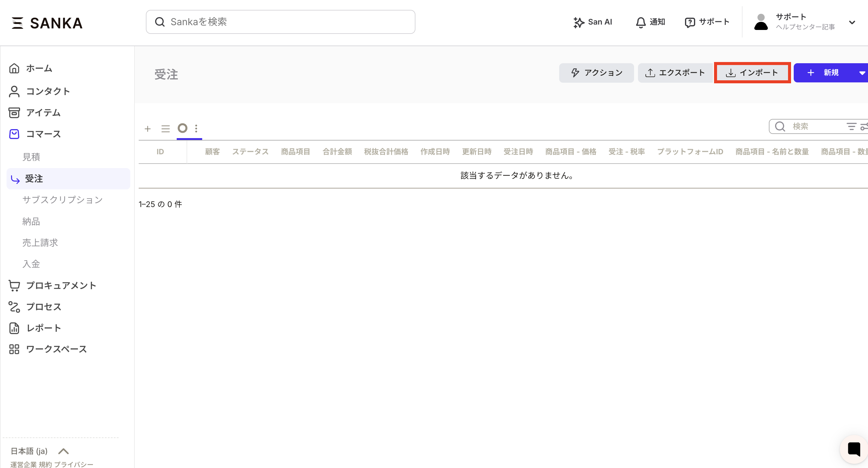Sort by ID column header
Image resolution: width=868 pixels, height=468 pixels.
coord(160,152)
